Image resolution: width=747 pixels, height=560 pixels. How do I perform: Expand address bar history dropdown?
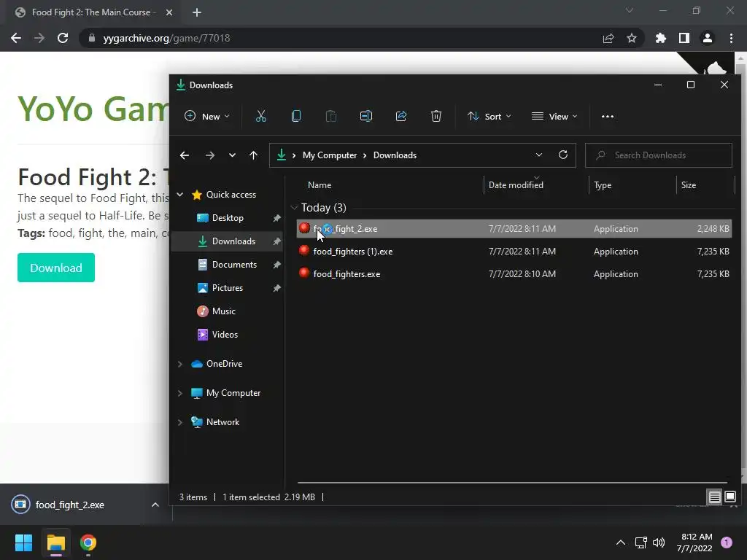click(539, 155)
